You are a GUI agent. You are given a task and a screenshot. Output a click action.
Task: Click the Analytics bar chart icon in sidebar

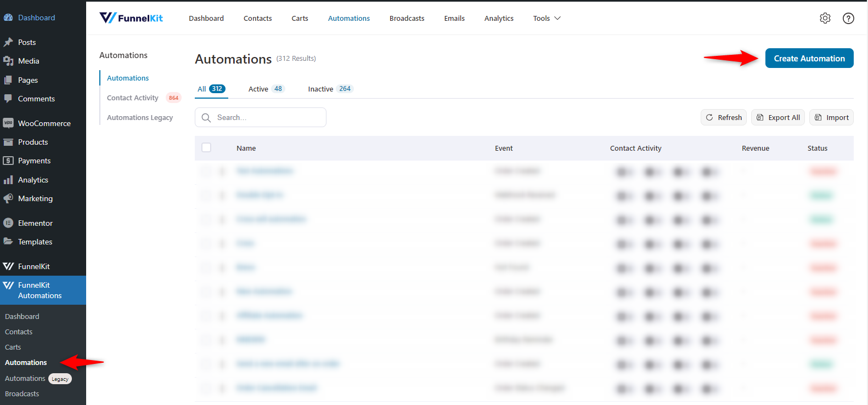point(8,180)
